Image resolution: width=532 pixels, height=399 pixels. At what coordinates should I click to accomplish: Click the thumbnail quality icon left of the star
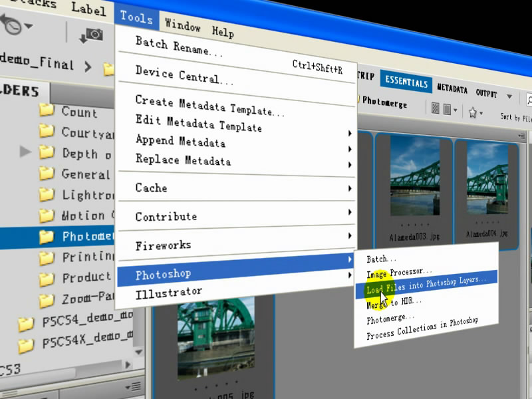tap(435, 109)
